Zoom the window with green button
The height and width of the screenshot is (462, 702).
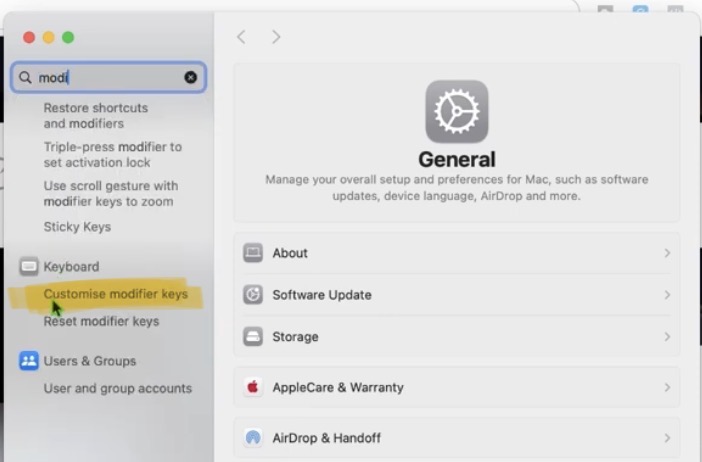point(68,37)
